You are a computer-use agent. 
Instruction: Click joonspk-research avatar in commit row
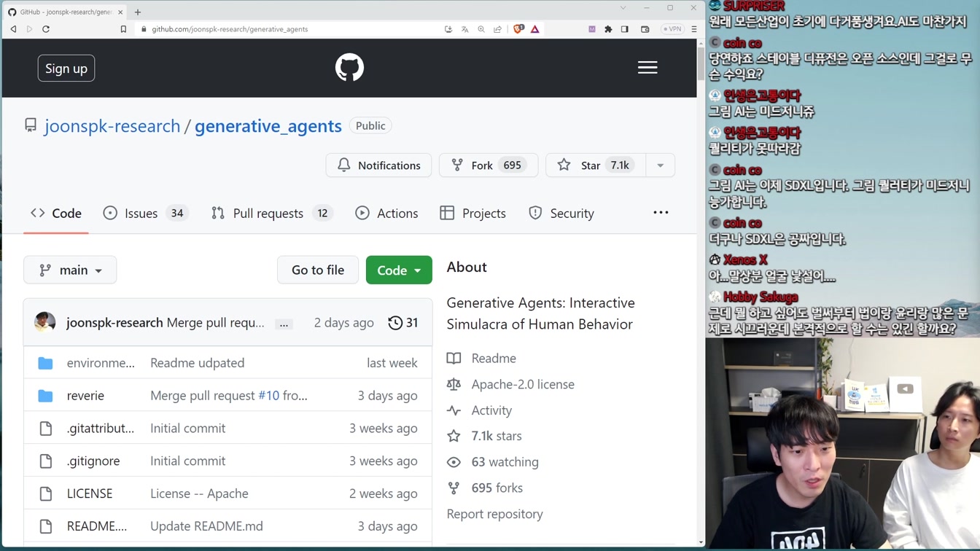coord(45,323)
